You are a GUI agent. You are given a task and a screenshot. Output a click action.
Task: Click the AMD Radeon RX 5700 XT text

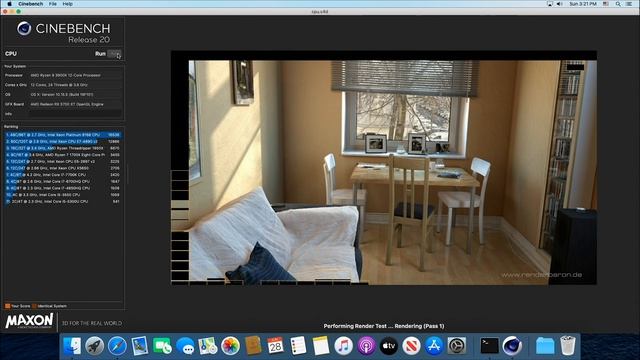point(67,104)
